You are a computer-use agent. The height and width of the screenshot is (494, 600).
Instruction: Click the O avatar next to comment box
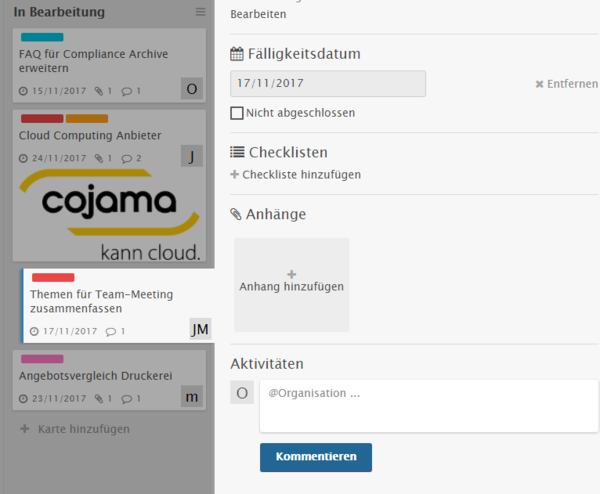tap(242, 392)
